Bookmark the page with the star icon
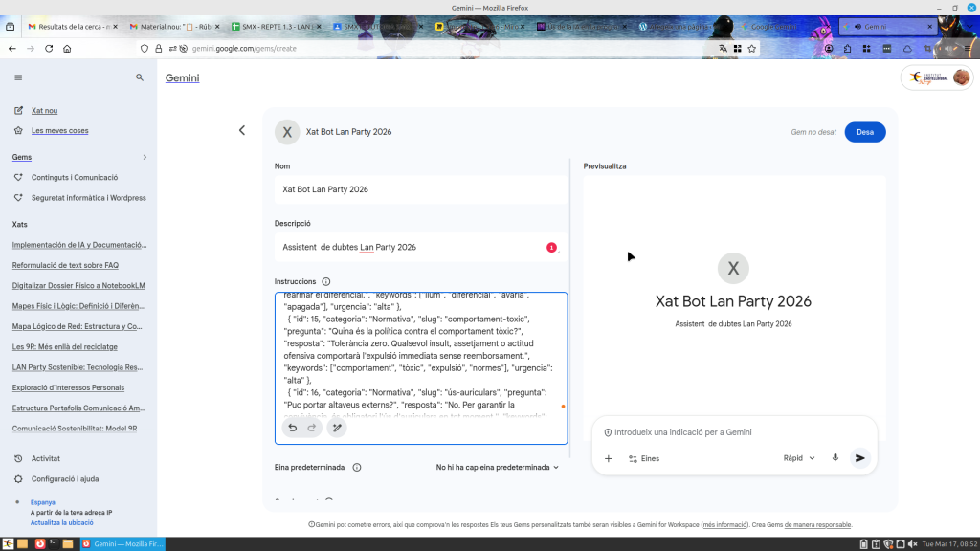This screenshot has height=551, width=980. point(752,48)
